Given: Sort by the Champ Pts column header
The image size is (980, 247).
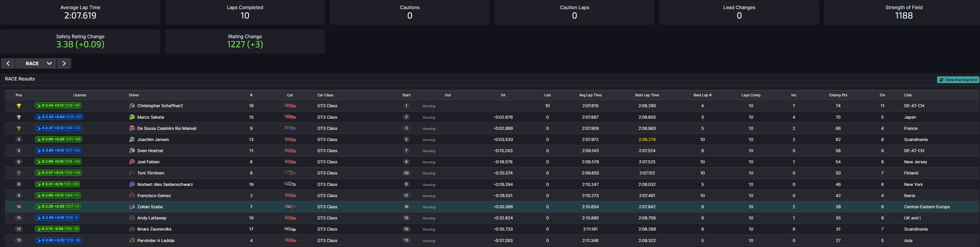Looking at the screenshot, I should (x=838, y=95).
